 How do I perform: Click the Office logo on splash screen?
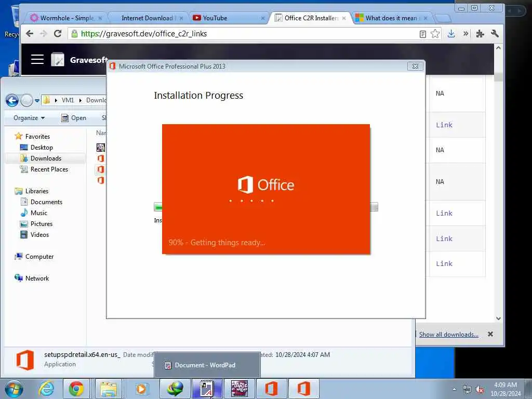point(266,185)
